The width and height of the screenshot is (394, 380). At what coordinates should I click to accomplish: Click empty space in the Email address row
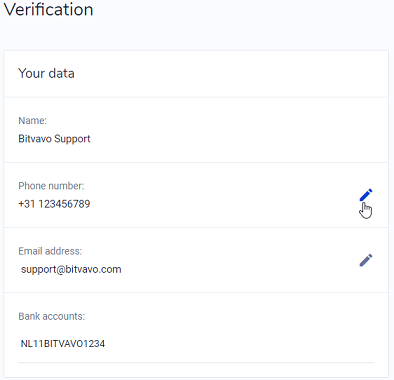click(x=233, y=260)
